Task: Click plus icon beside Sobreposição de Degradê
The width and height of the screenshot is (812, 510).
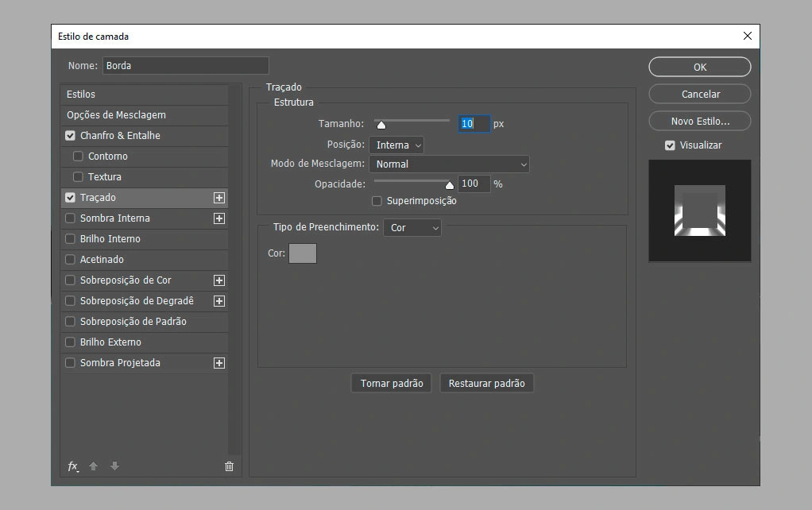Action: (219, 301)
